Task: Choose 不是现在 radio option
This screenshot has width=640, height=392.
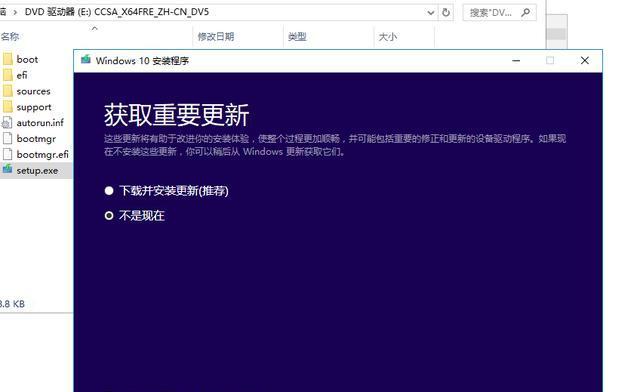Action: 109,215
